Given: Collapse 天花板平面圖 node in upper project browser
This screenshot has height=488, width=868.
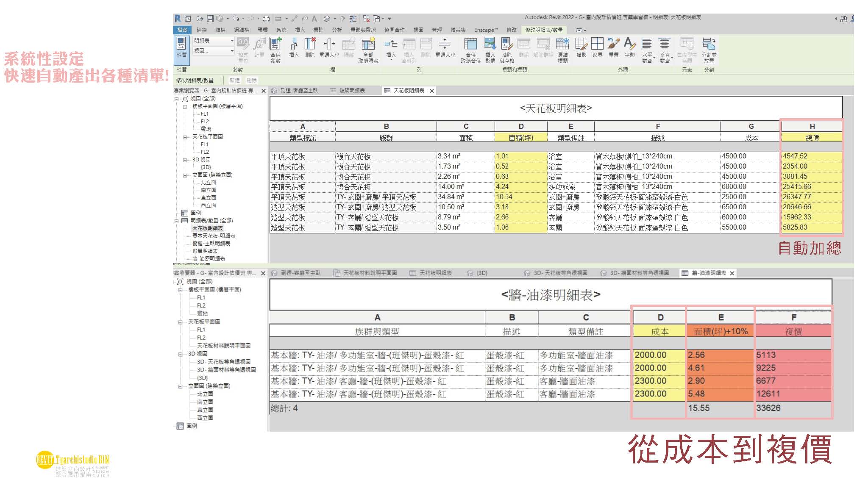Looking at the screenshot, I should click(x=185, y=137).
